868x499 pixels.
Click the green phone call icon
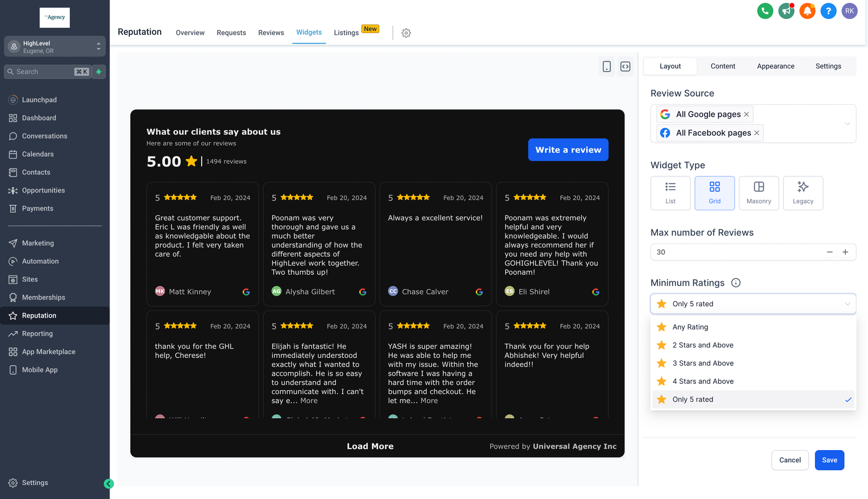(x=765, y=11)
